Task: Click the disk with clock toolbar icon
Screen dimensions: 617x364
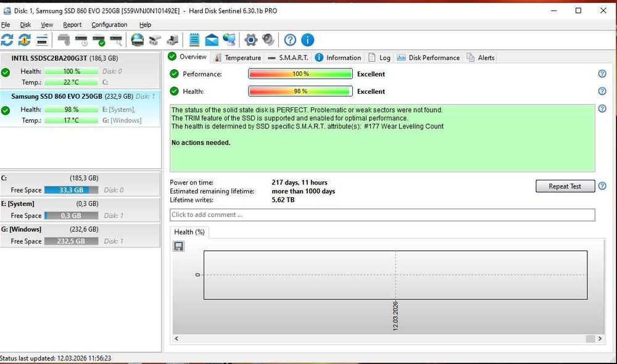Action: point(81,39)
